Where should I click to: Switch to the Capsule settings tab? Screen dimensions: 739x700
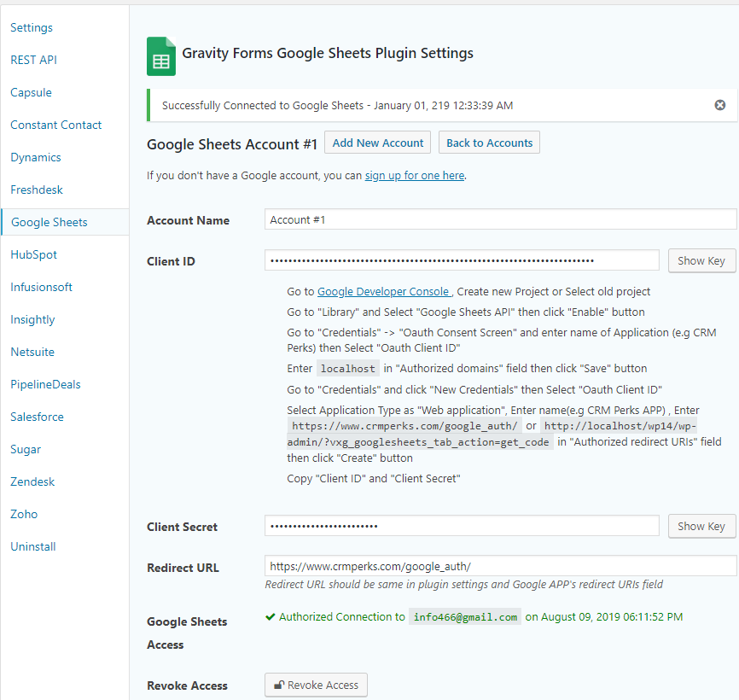(31, 92)
